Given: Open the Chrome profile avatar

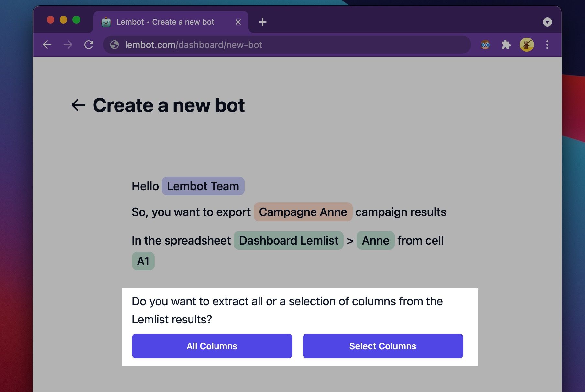Looking at the screenshot, I should [x=527, y=45].
